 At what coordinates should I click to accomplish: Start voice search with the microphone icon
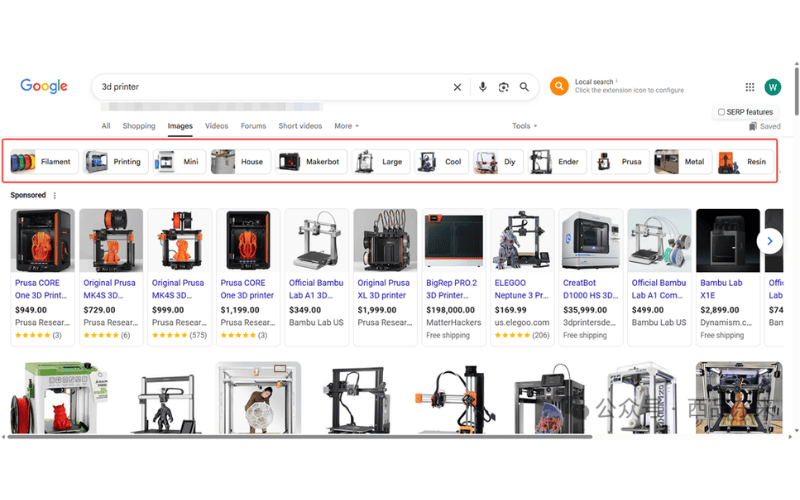(482, 87)
